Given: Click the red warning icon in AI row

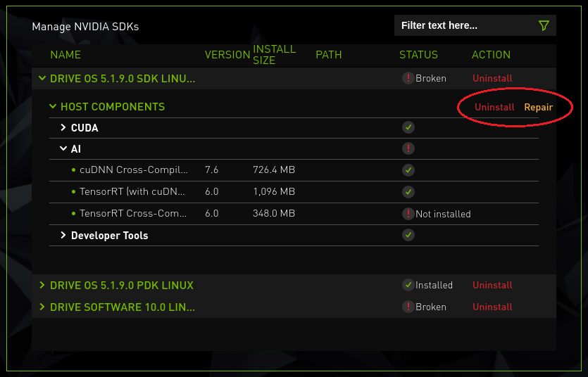Looking at the screenshot, I should click(x=408, y=148).
